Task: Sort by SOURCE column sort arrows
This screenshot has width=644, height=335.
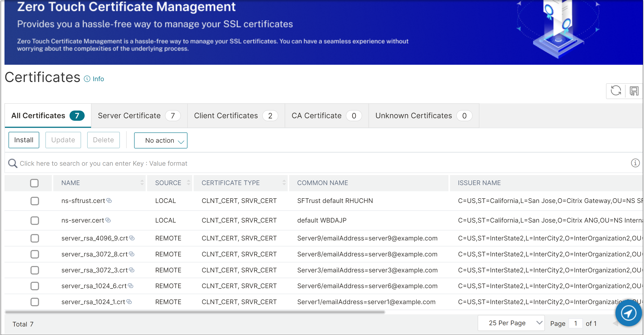Action: point(189,183)
